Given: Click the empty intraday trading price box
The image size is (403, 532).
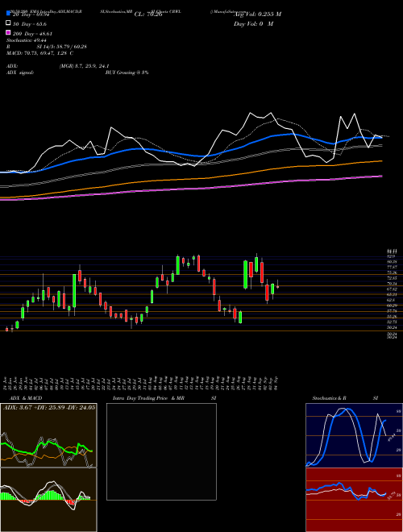Looking at the screenshot, I should pos(161,451).
